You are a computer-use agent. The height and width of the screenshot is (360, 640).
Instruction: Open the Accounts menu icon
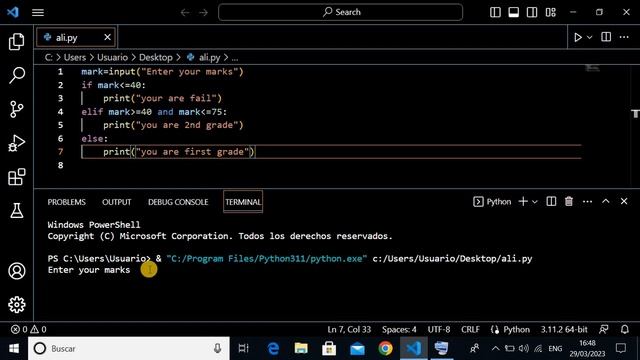(16, 271)
